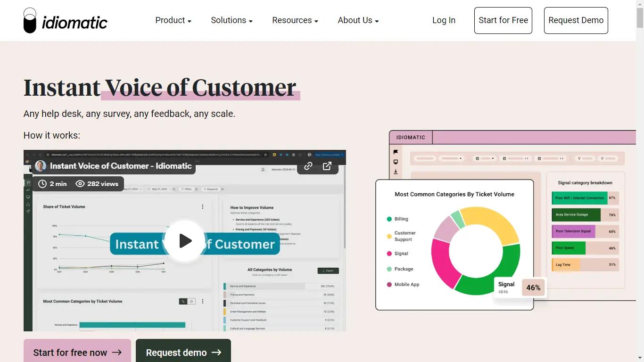Click the Signal 46% tooltip on the donut chart
Screen dimensions: 644x362
tap(520, 288)
